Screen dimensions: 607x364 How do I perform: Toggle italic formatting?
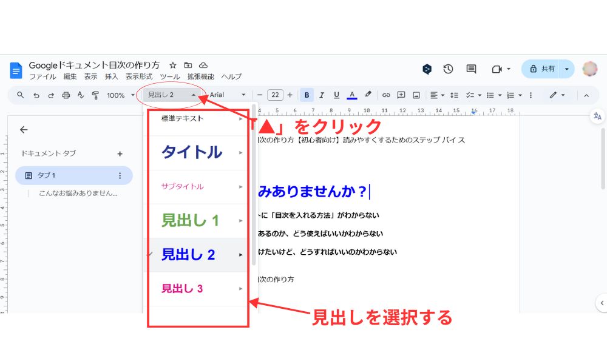[x=321, y=95]
